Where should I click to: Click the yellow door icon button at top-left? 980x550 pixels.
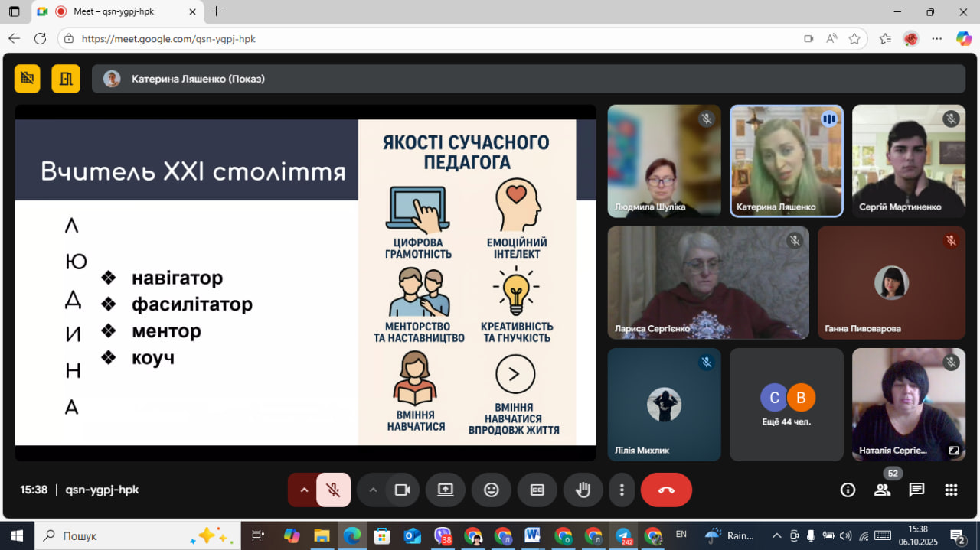[x=66, y=78]
